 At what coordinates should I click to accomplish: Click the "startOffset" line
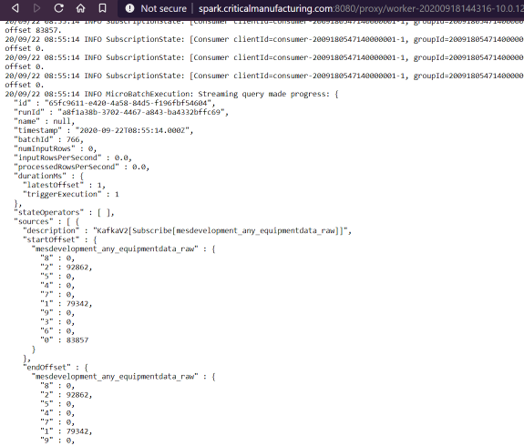[60, 240]
